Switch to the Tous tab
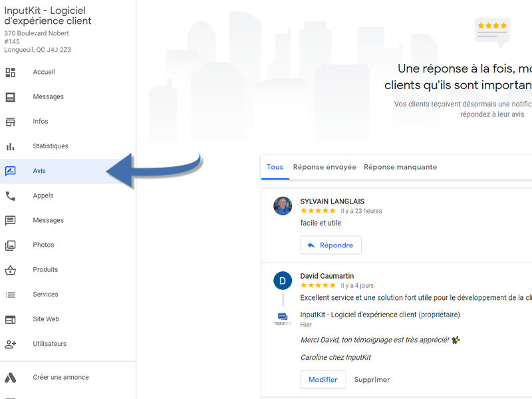532x399 pixels. point(275,167)
